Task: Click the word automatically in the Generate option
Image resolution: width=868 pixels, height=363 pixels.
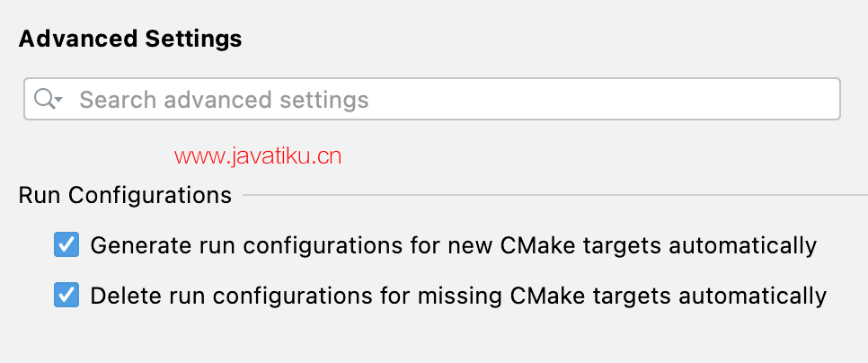Action: point(742,245)
